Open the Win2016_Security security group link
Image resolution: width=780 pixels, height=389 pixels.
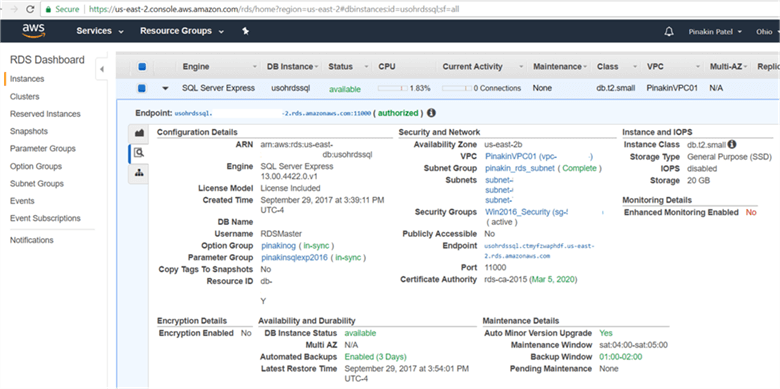tap(527, 212)
